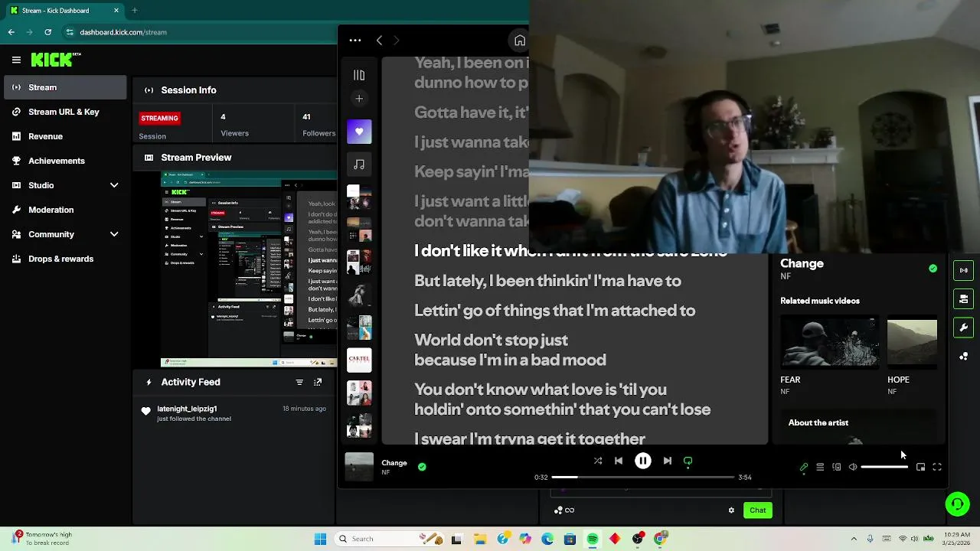980x551 pixels.
Task: Open Your Library in Spotify sidebar
Action: pyautogui.click(x=359, y=75)
